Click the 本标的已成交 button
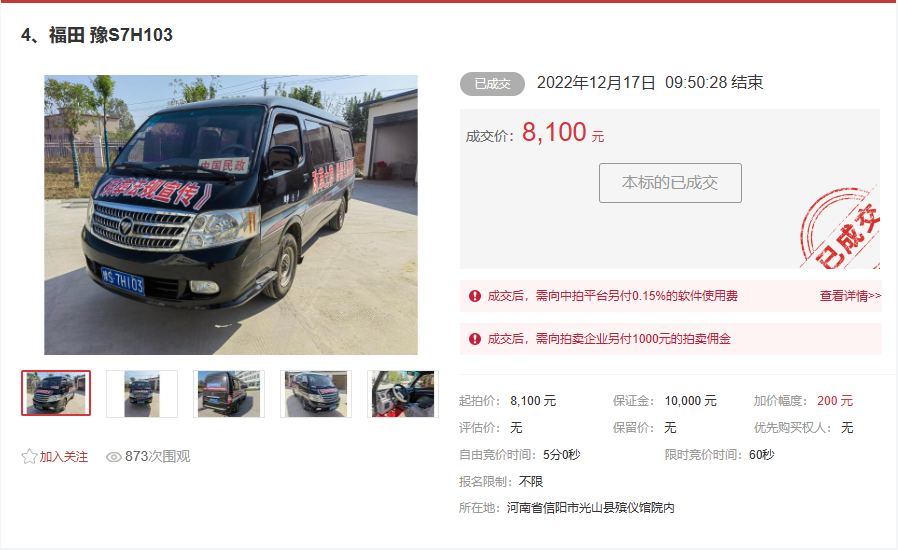The image size is (898, 550). (670, 183)
